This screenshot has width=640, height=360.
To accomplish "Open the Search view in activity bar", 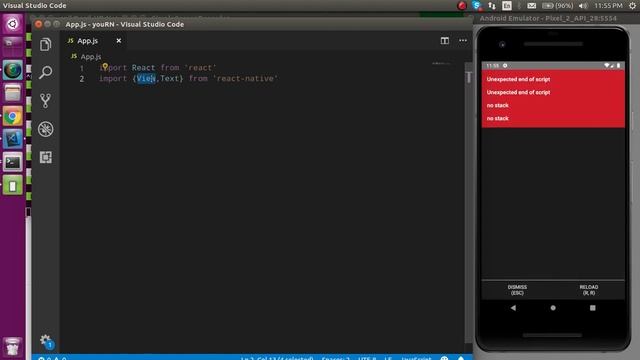I will tap(45, 72).
